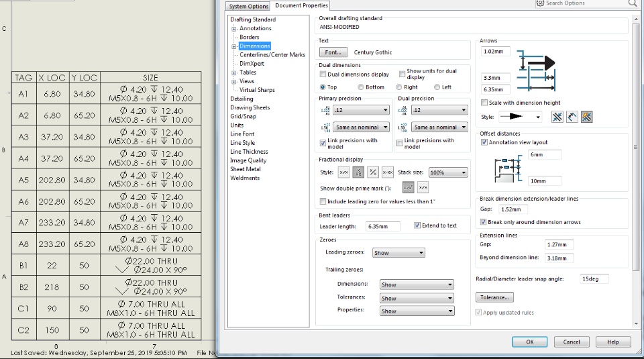Select the Right radio button
The width and height of the screenshot is (644, 359).
pos(398,87)
